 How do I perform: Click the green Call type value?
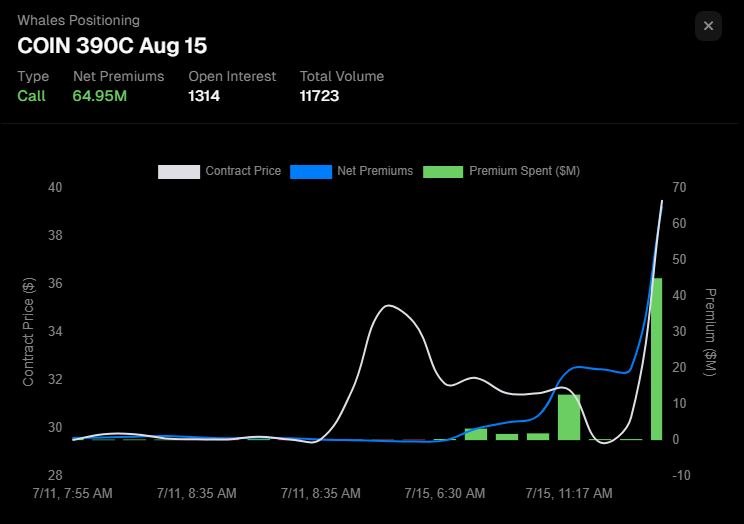(31, 96)
